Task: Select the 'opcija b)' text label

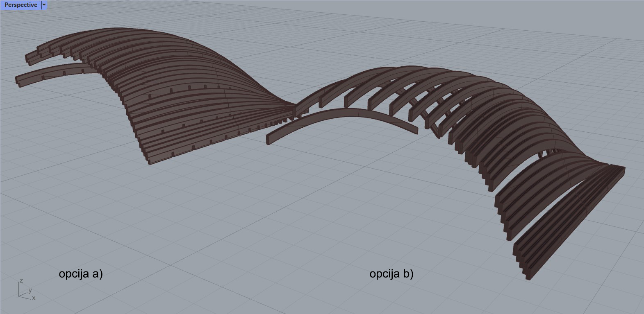Action: [391, 274]
